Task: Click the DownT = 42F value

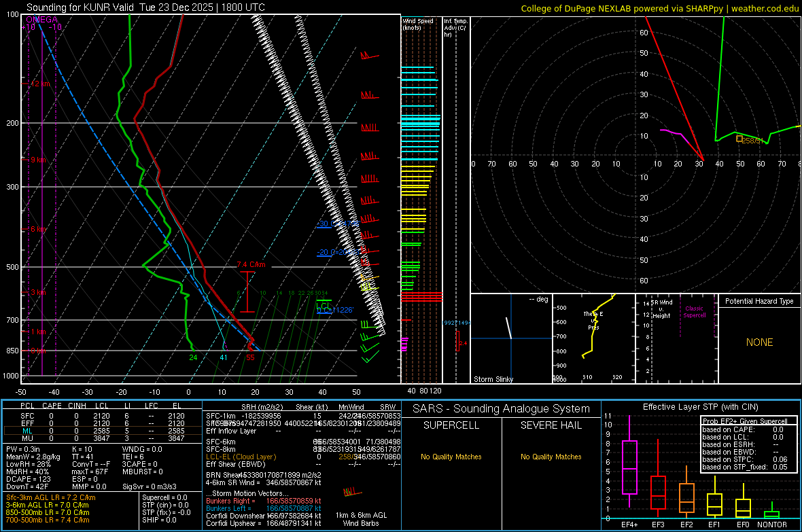Action: [x=27, y=486]
